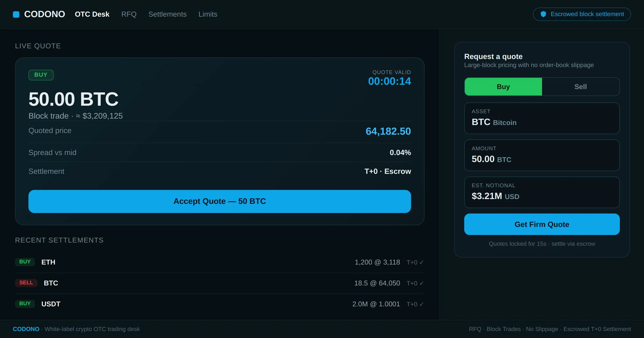Open the OTC Desk tab
The height and width of the screenshot is (338, 644).
(x=92, y=14)
